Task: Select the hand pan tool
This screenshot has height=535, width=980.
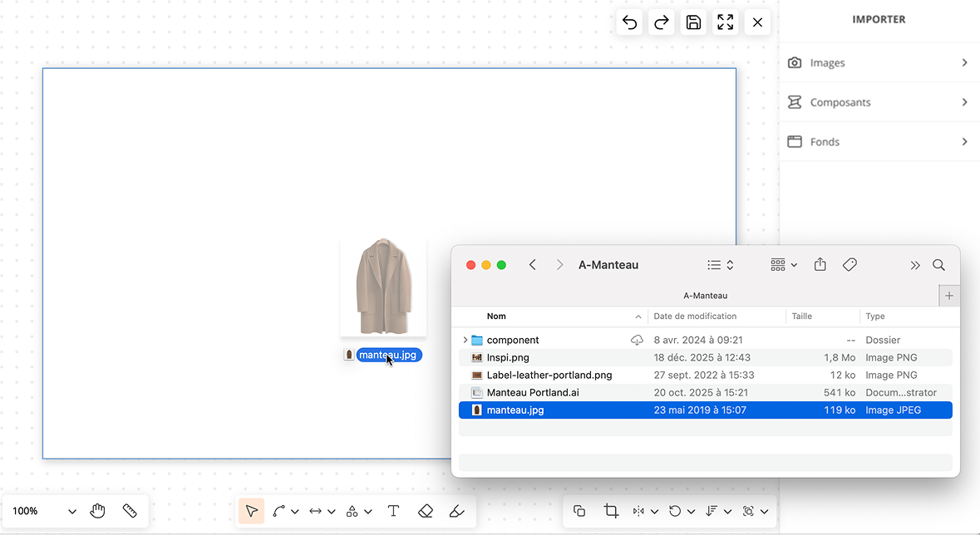Action: tap(98, 511)
